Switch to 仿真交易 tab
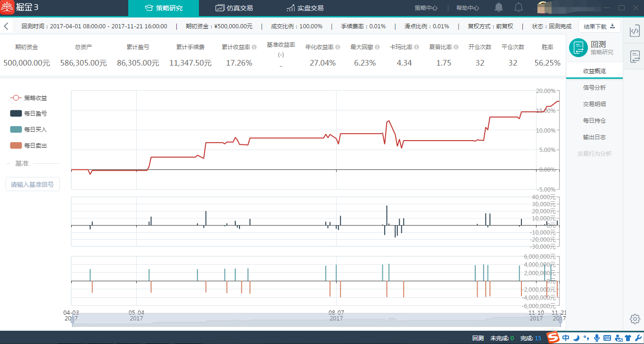The height and width of the screenshot is (344, 644). (x=234, y=8)
